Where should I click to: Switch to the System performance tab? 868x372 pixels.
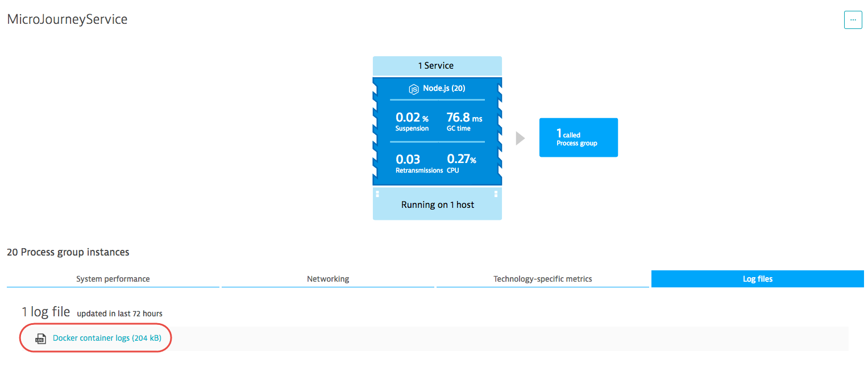point(113,279)
